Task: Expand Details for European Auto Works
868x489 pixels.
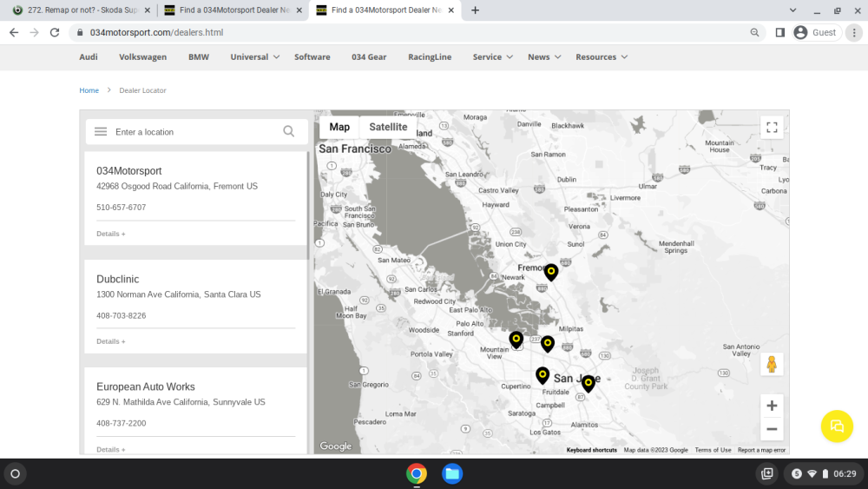Action: [111, 449]
